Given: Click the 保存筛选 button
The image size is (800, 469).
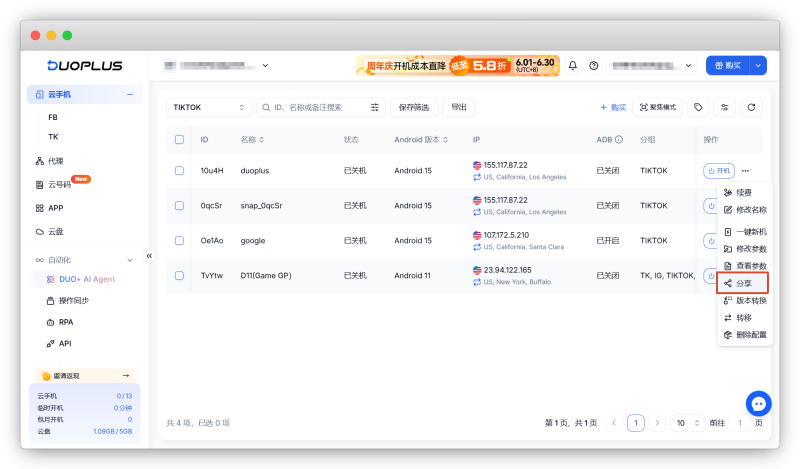Looking at the screenshot, I should click(414, 107).
